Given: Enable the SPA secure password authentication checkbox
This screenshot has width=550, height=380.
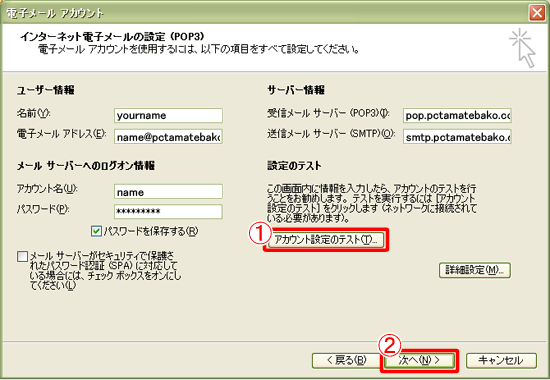Looking at the screenshot, I should point(22,256).
